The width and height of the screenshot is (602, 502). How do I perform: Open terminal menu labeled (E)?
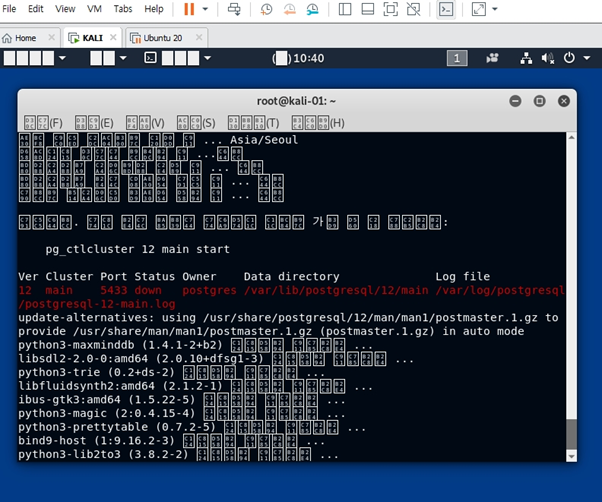[94, 123]
